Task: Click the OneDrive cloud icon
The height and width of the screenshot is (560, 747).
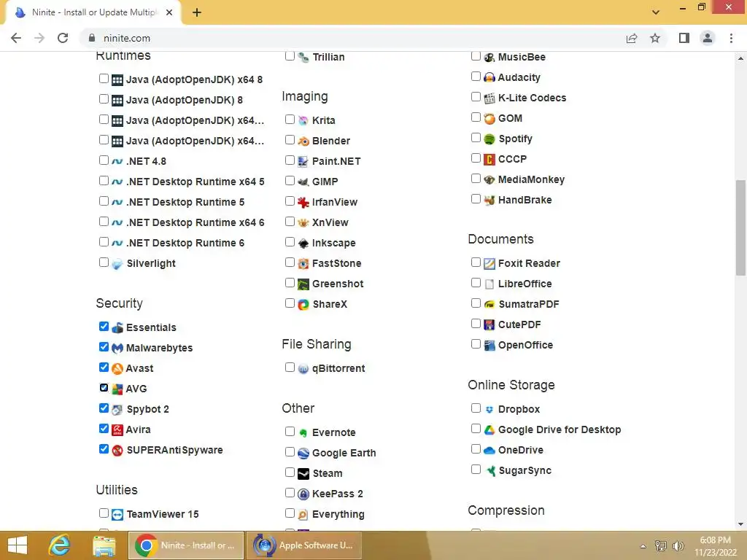Action: coord(489,451)
